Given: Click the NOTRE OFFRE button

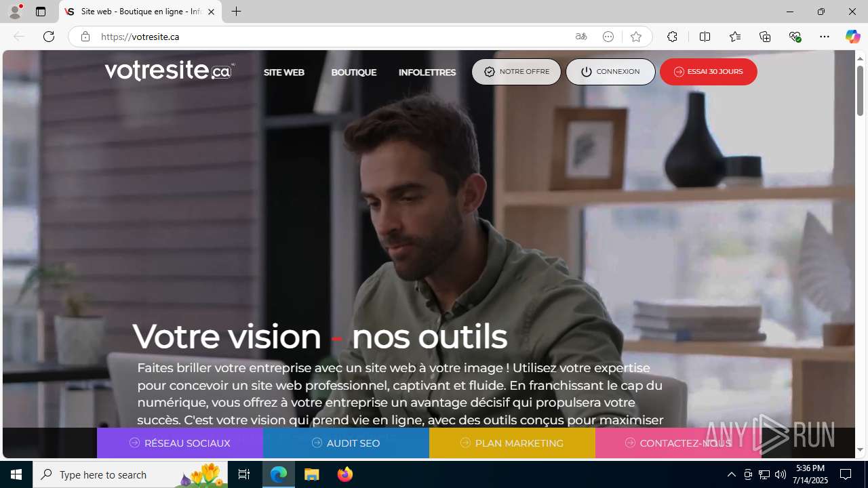Looking at the screenshot, I should [x=516, y=72].
